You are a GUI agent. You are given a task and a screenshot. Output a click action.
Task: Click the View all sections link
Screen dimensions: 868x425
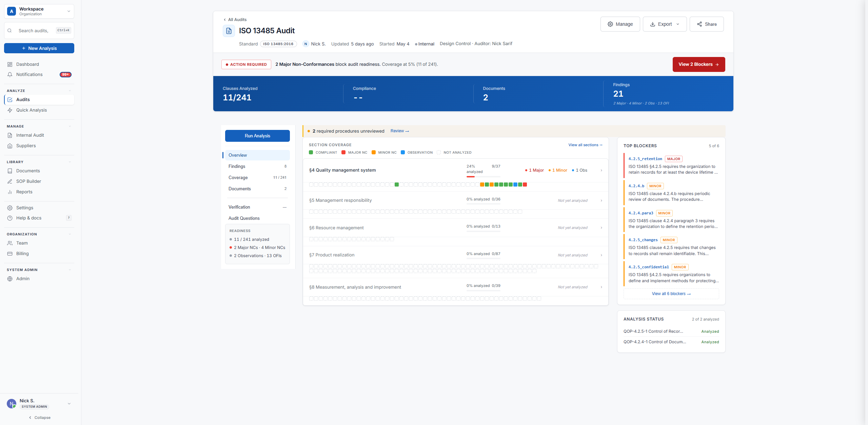[x=586, y=145]
